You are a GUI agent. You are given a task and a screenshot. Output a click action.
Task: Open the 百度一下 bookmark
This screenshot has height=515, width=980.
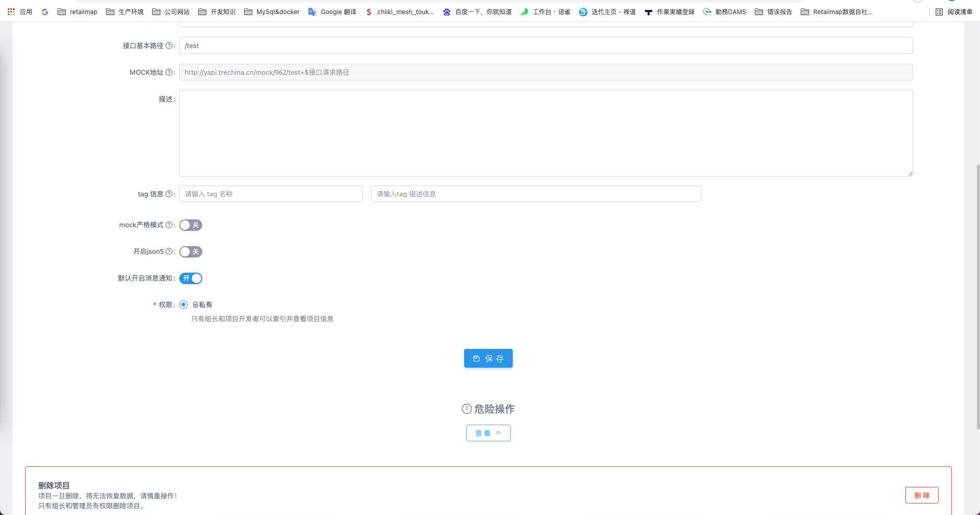click(477, 11)
